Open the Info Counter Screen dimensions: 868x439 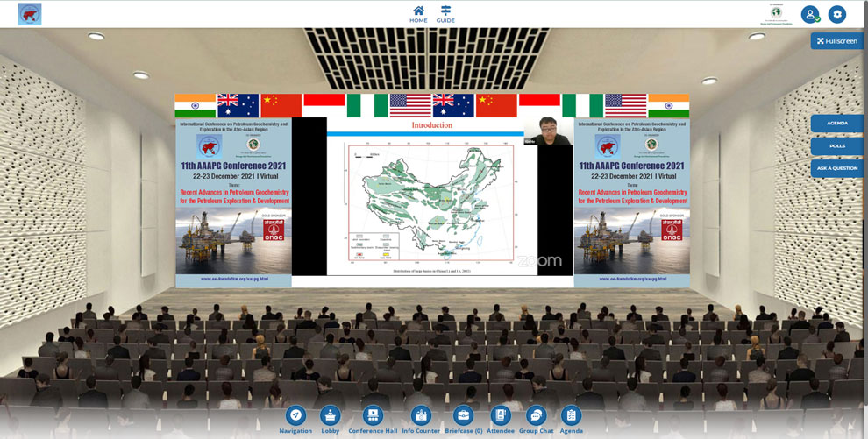pos(421,421)
